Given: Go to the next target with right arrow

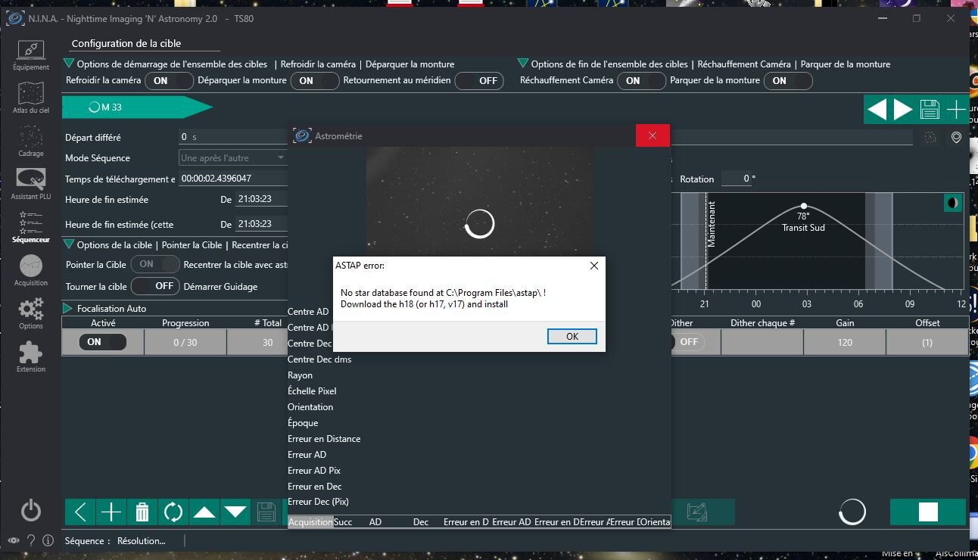Looking at the screenshot, I should pos(903,110).
